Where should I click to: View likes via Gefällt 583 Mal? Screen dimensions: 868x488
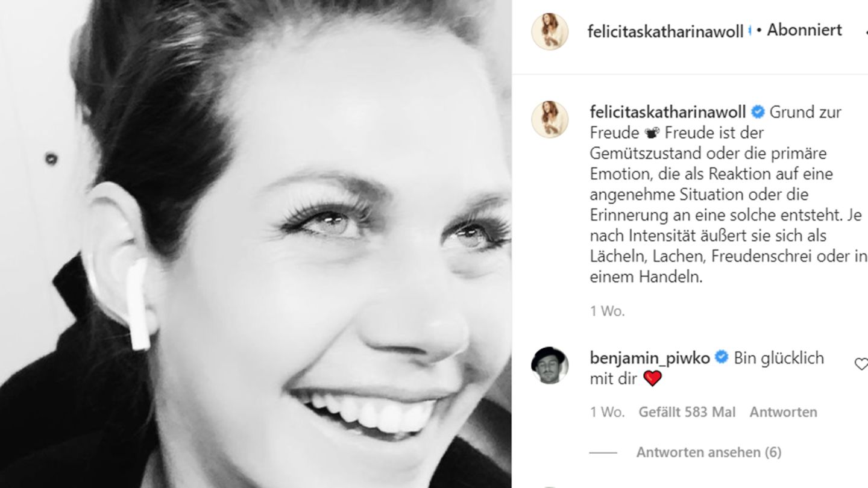pyautogui.click(x=687, y=413)
